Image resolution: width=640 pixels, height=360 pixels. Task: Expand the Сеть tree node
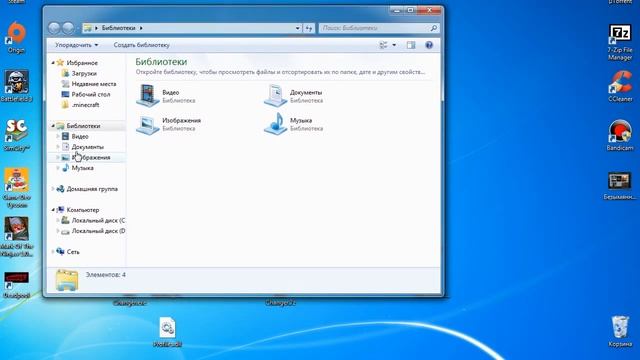click(53, 252)
